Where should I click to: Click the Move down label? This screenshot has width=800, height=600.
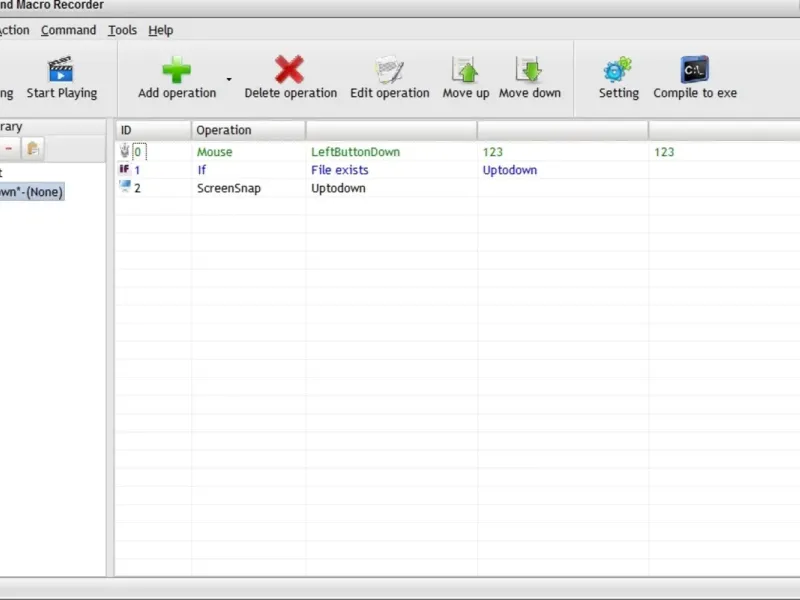(x=530, y=93)
